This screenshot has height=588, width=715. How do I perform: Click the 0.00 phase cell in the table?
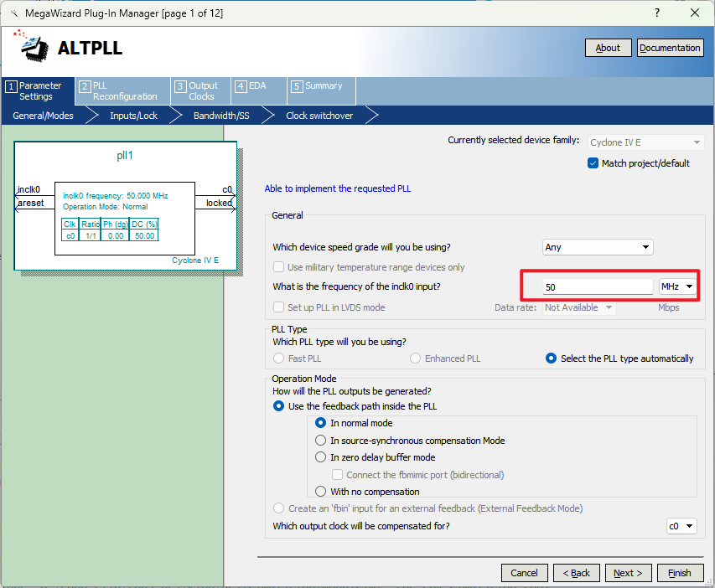[116, 235]
